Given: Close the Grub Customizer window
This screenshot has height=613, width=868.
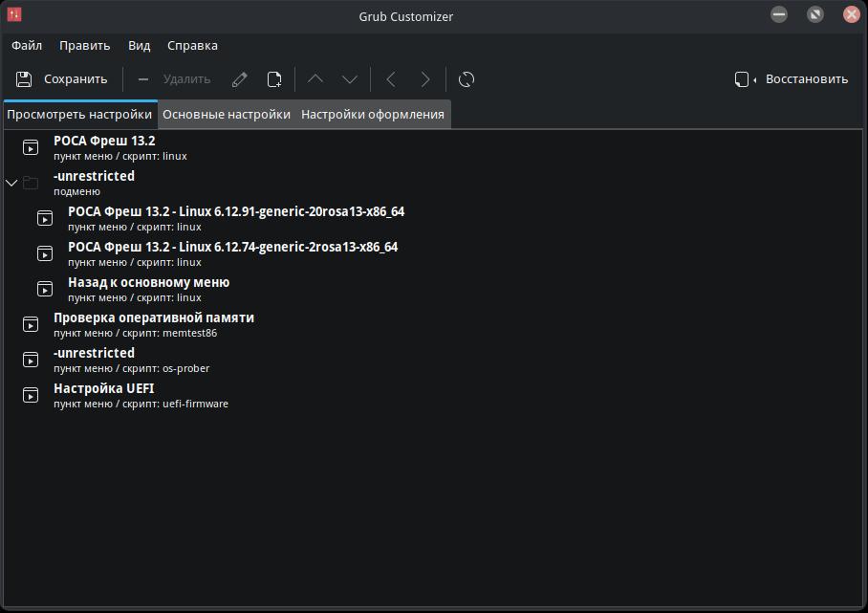Looking at the screenshot, I should click(x=852, y=14).
